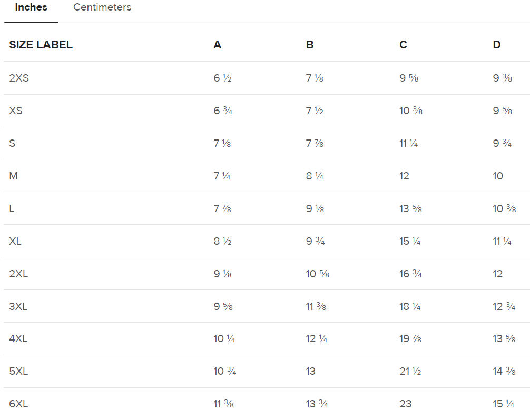Select the 2XS size row label
The height and width of the screenshot is (420, 530).
[19, 78]
